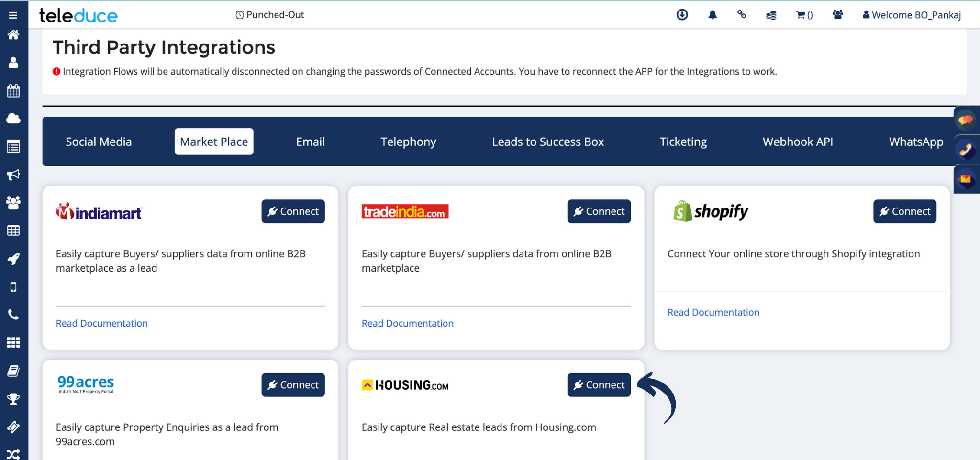Open the hamburger menu in the sidebar
Screen dimensions: 980x460
pyautogui.click(x=13, y=15)
